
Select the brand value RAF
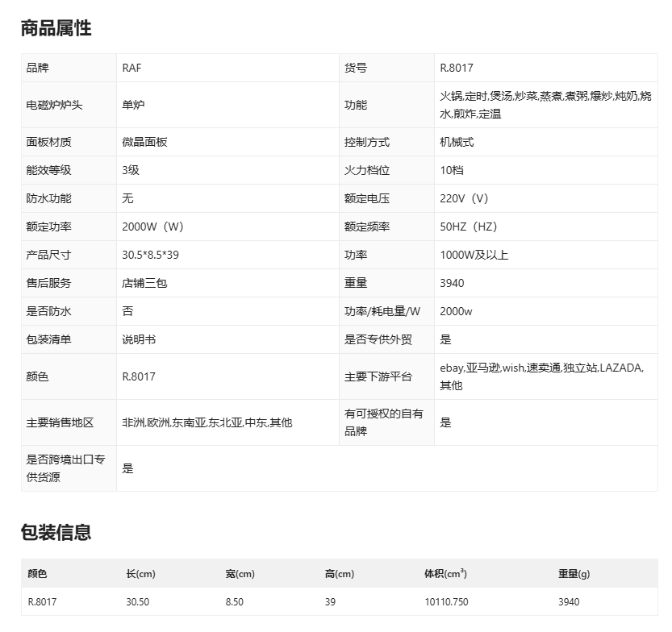[131, 68]
